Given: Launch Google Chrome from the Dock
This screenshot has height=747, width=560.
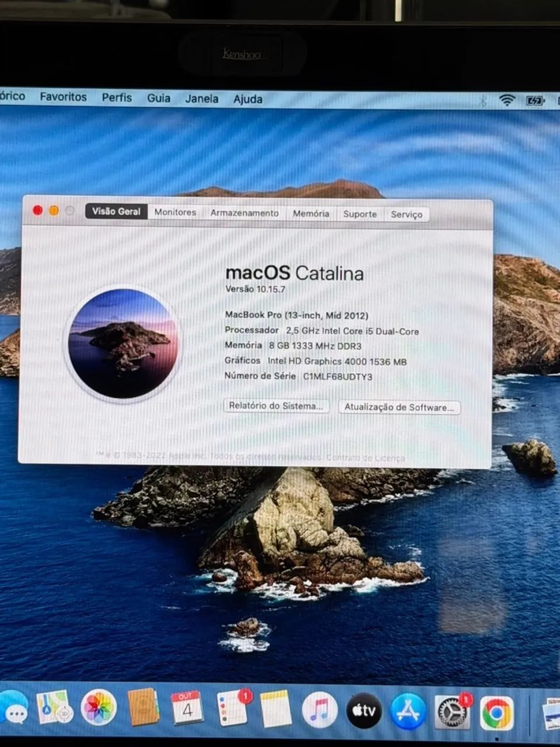Looking at the screenshot, I should click(x=497, y=713).
